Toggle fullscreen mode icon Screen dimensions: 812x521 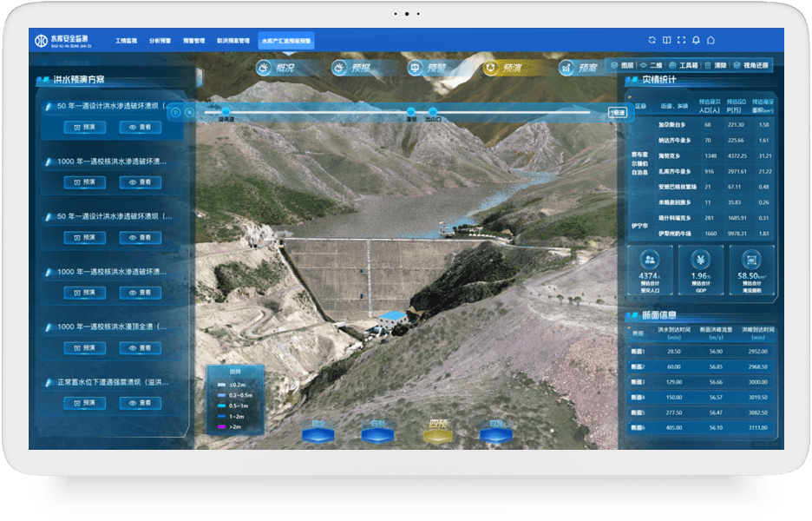tap(682, 40)
